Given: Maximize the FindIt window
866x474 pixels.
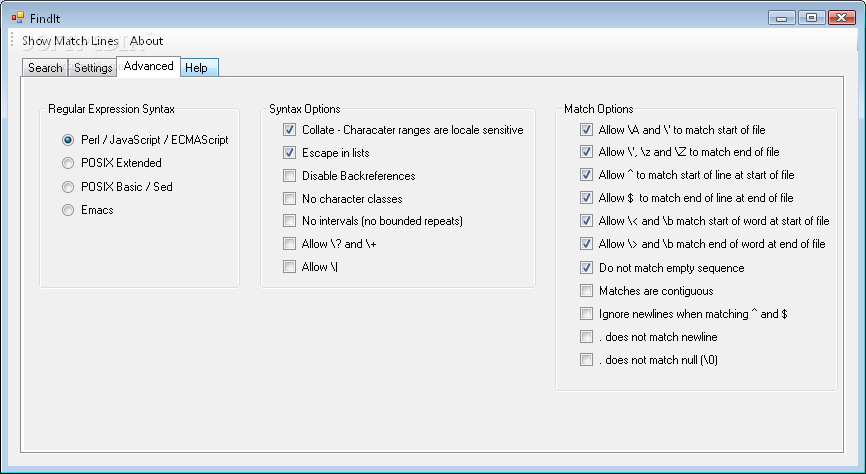Looking at the screenshot, I should 811,18.
